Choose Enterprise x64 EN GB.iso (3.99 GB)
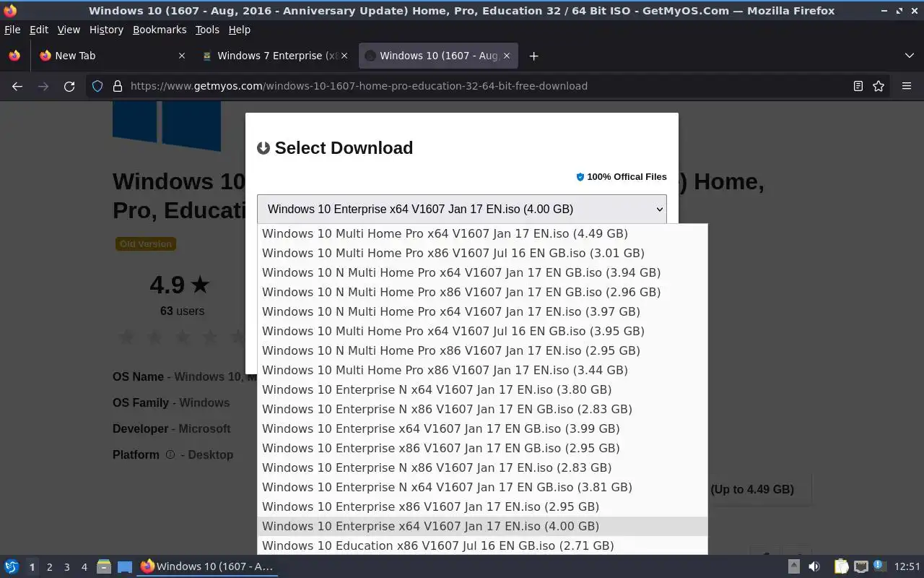 [482, 428]
